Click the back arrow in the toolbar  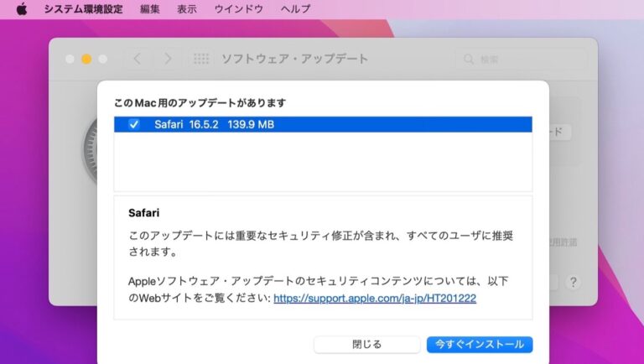pos(138,59)
